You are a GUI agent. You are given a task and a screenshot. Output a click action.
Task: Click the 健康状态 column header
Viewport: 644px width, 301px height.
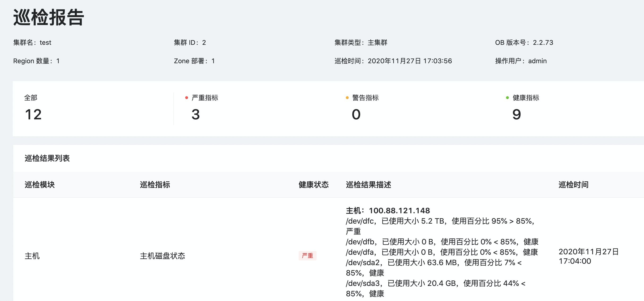click(x=314, y=185)
